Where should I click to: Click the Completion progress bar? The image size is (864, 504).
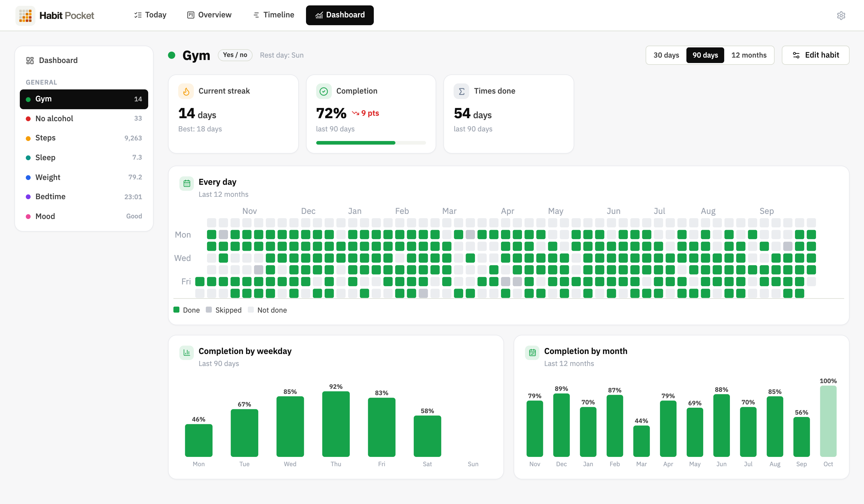click(370, 142)
